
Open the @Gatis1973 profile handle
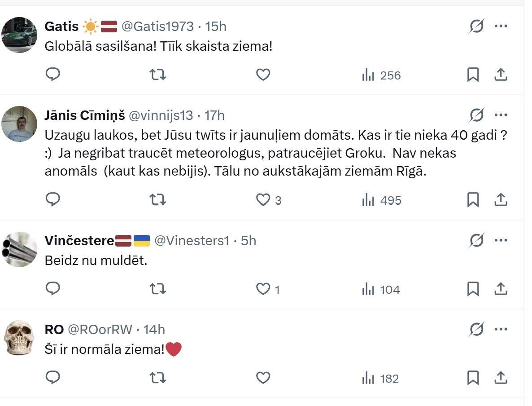point(157,26)
